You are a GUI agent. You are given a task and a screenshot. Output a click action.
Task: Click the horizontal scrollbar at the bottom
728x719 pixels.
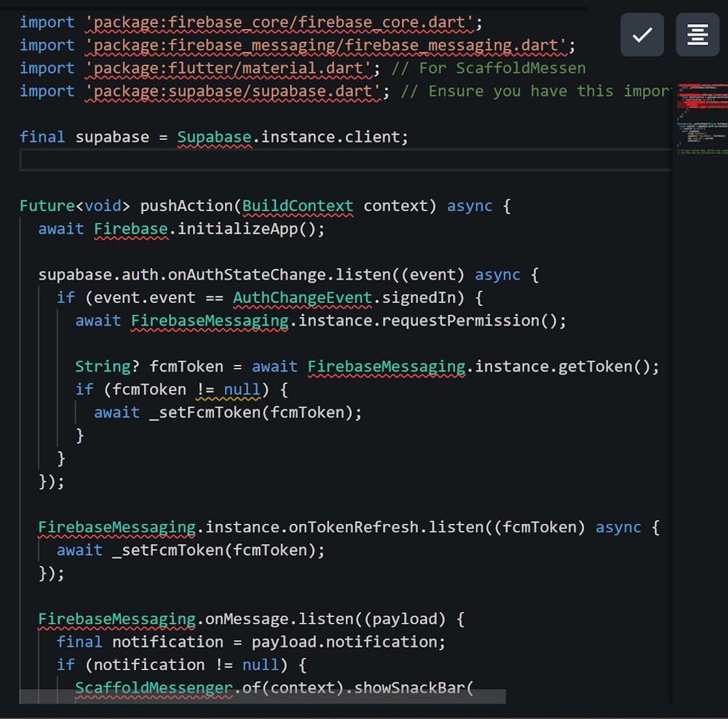coord(262,696)
